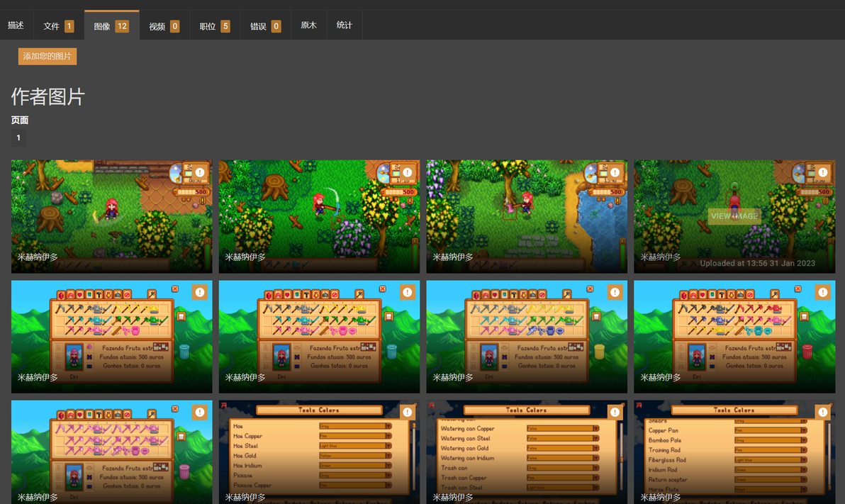Click the 添加您的图片 button

click(x=47, y=56)
